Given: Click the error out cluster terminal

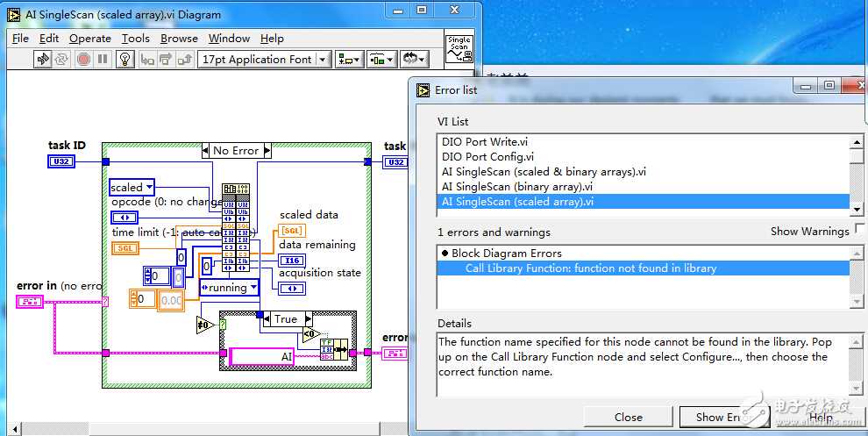Looking at the screenshot, I should [x=395, y=353].
